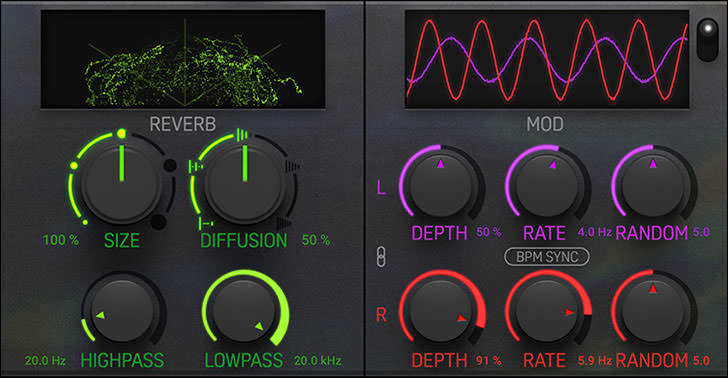
Task: Click the green SIZE label
Action: point(122,241)
